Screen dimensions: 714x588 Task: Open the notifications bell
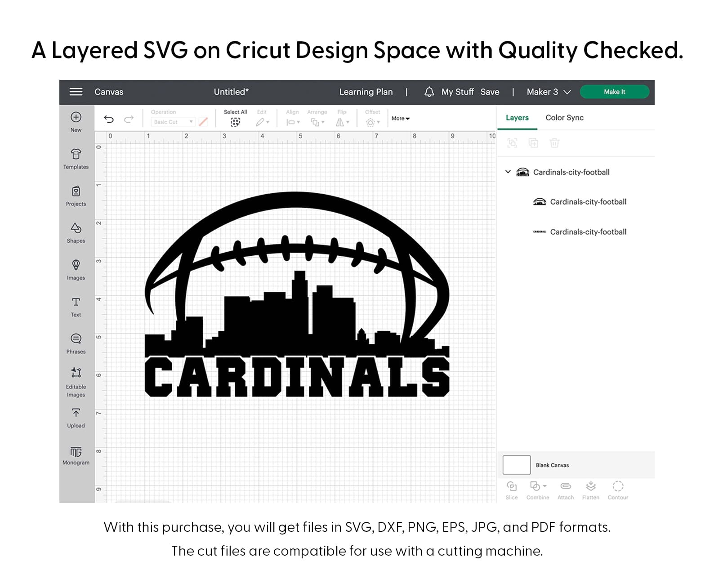pyautogui.click(x=429, y=92)
